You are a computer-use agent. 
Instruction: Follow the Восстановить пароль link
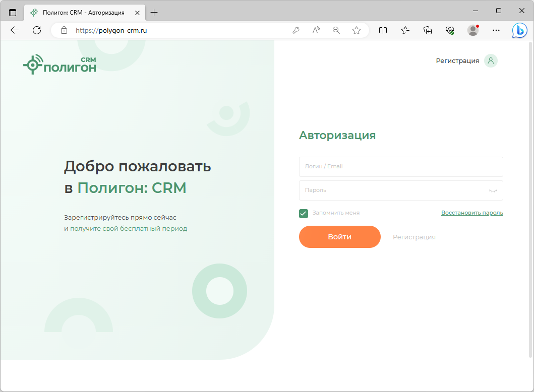[x=472, y=213]
